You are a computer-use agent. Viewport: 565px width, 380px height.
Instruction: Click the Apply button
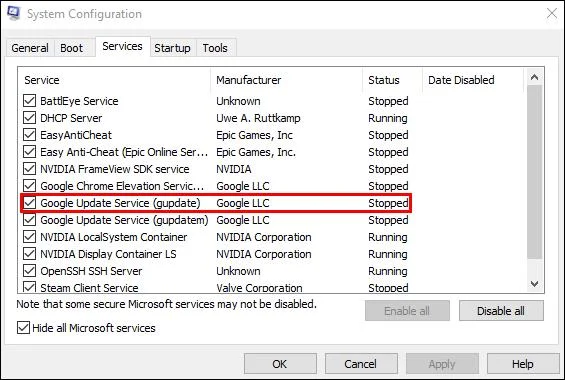pyautogui.click(x=442, y=364)
